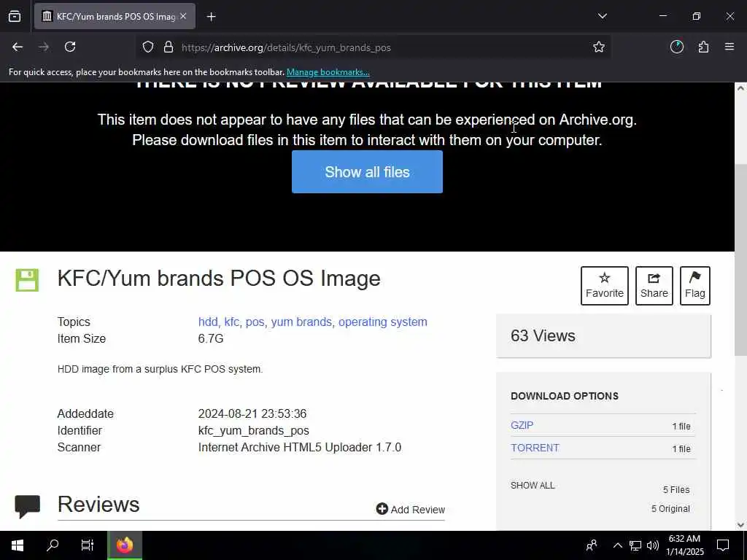Show hidden system tray icons
The width and height of the screenshot is (747, 560).
pyautogui.click(x=617, y=545)
